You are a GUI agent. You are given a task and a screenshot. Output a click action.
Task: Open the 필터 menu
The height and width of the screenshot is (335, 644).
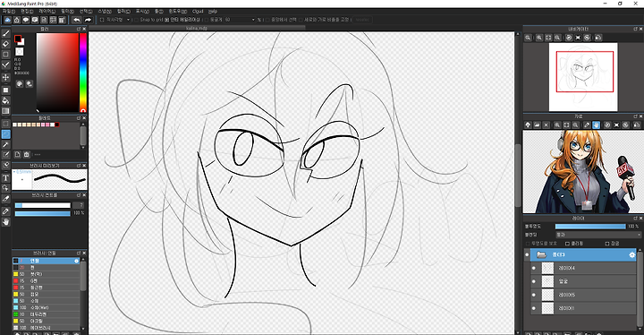tap(67, 12)
